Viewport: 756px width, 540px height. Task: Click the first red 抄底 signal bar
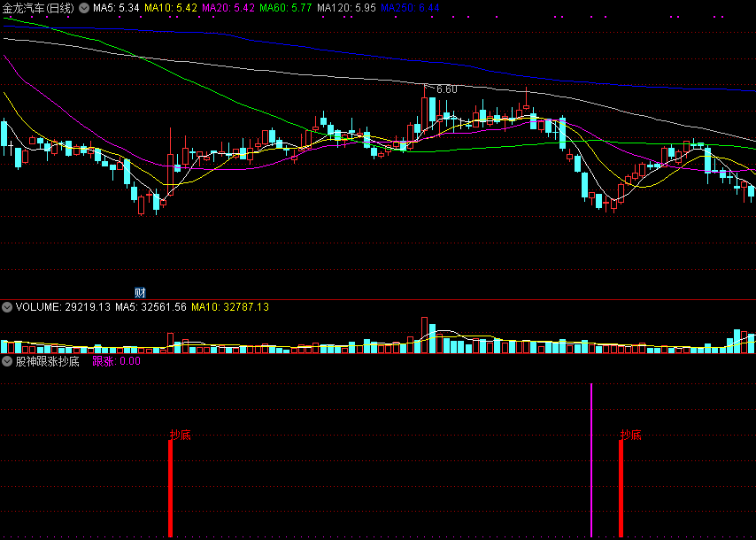[170, 488]
